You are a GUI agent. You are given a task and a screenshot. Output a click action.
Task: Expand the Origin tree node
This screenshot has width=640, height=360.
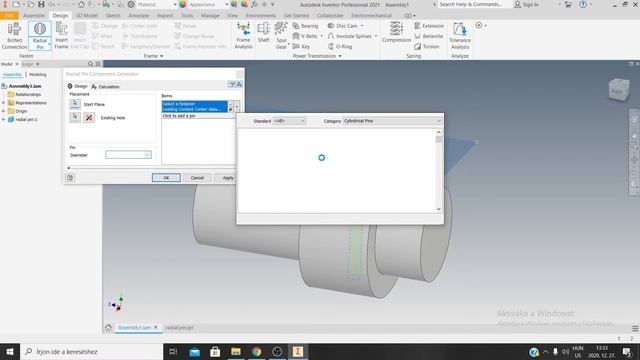tap(4, 111)
